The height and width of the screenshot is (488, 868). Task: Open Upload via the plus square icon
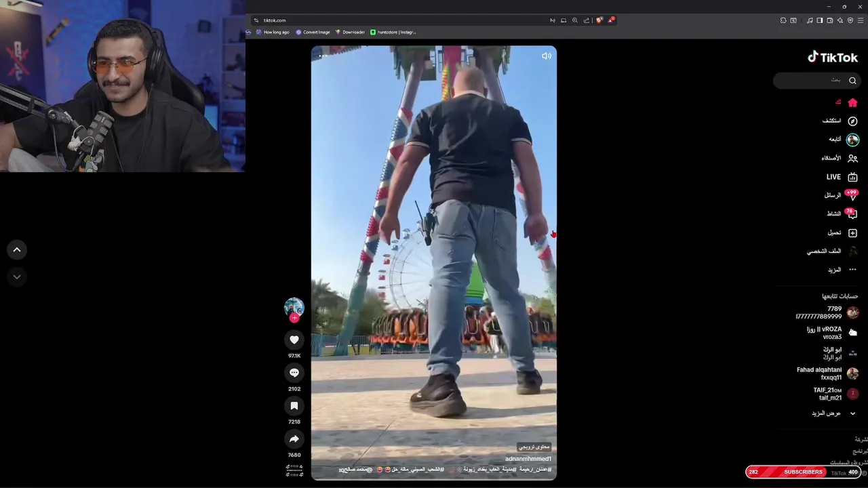pos(852,232)
